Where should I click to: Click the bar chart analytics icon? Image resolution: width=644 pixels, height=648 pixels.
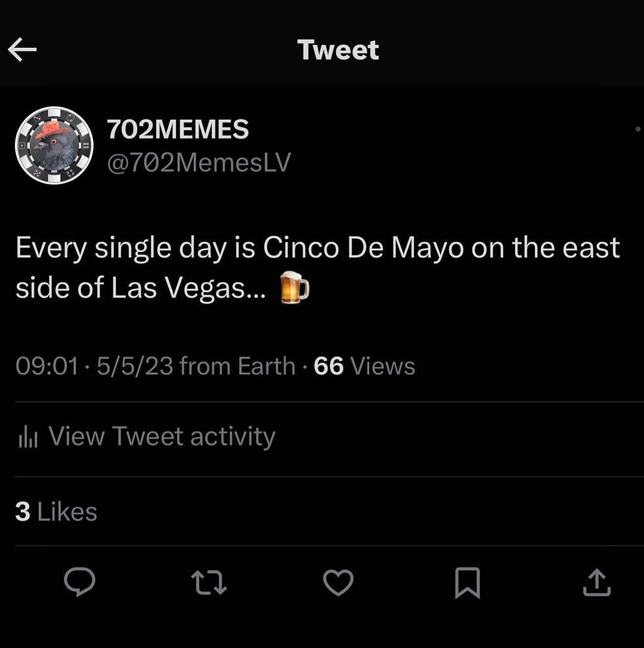(28, 437)
